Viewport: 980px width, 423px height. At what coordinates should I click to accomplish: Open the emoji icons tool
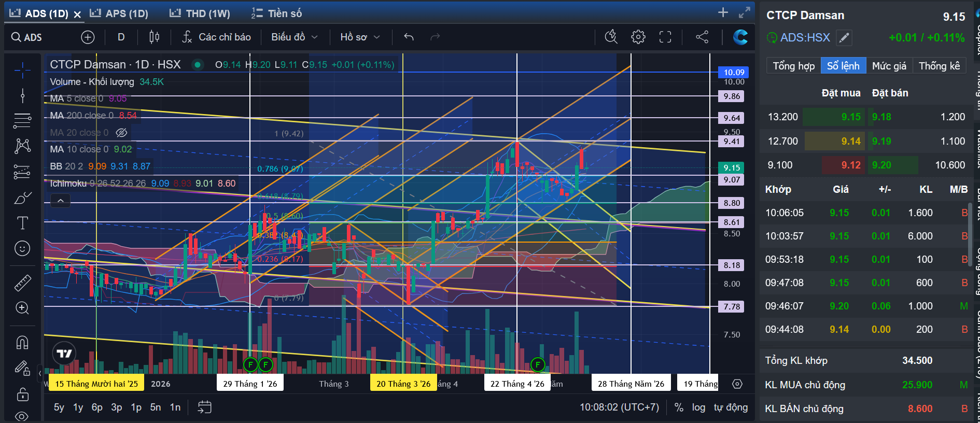pyautogui.click(x=22, y=249)
